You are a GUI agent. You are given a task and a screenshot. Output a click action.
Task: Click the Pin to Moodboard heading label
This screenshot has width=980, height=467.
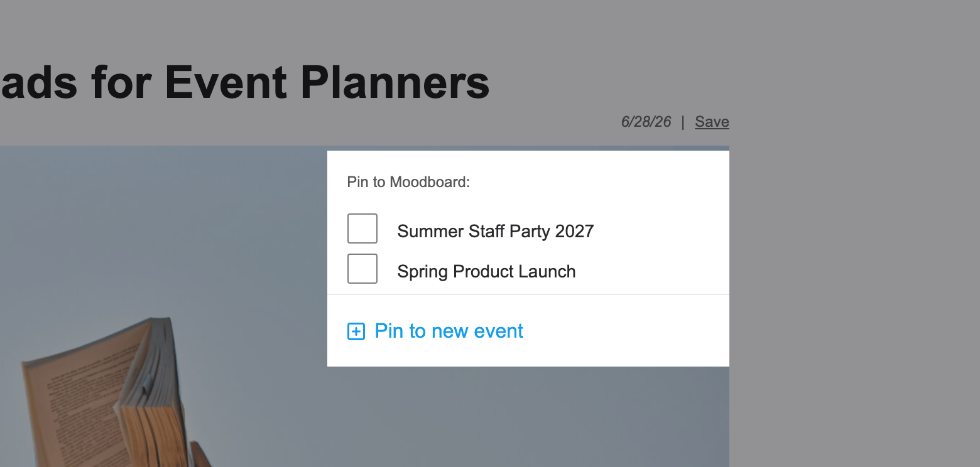408,182
